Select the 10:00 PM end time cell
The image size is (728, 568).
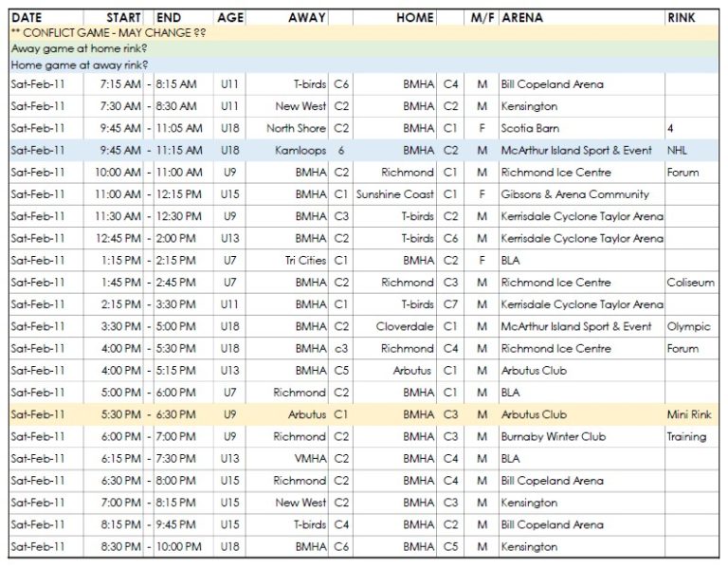178,546
